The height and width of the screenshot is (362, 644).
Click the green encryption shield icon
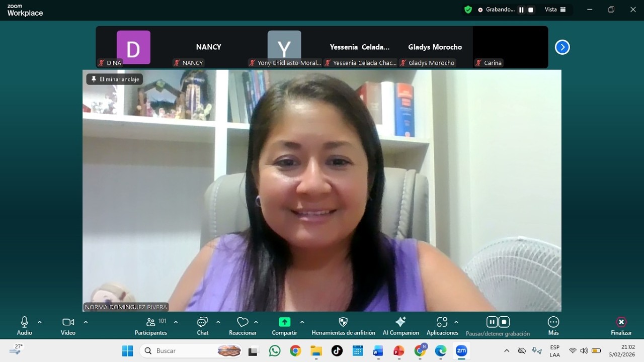(x=468, y=10)
